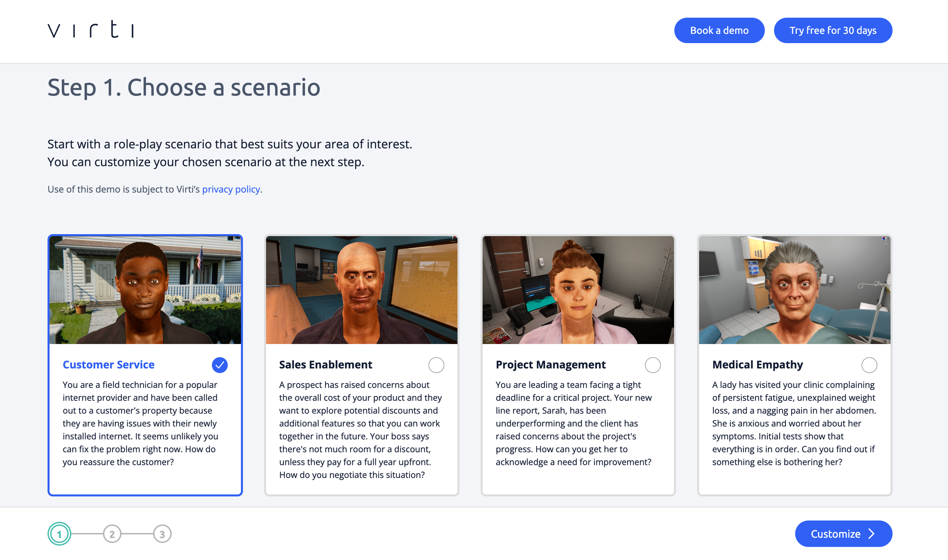Go to step 1 indicator
The width and height of the screenshot is (948, 560).
59,534
